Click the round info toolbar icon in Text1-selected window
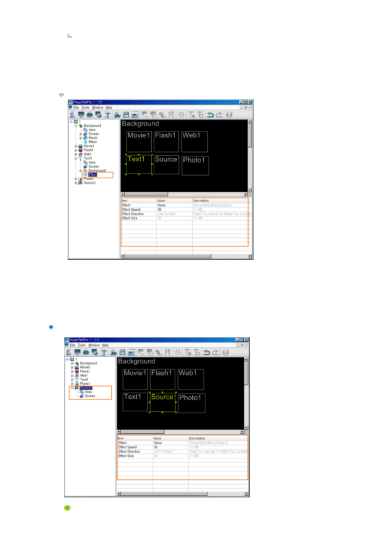The height and width of the screenshot is (555, 392). [229, 115]
